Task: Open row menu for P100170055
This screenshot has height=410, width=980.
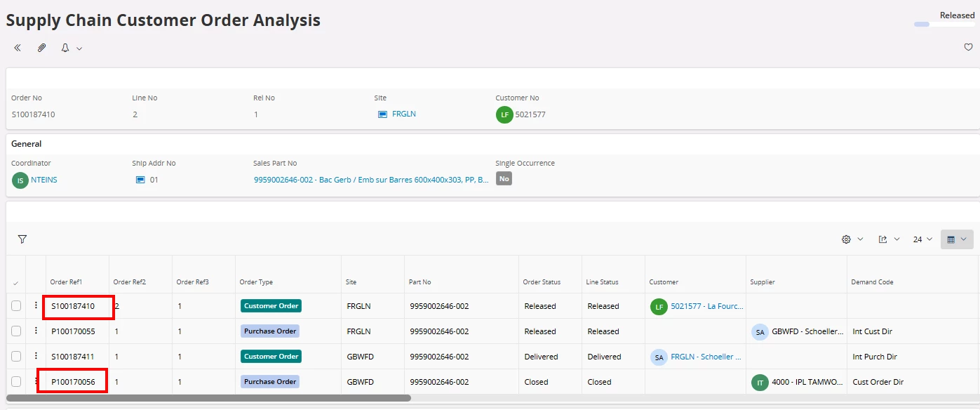Action: (x=36, y=331)
